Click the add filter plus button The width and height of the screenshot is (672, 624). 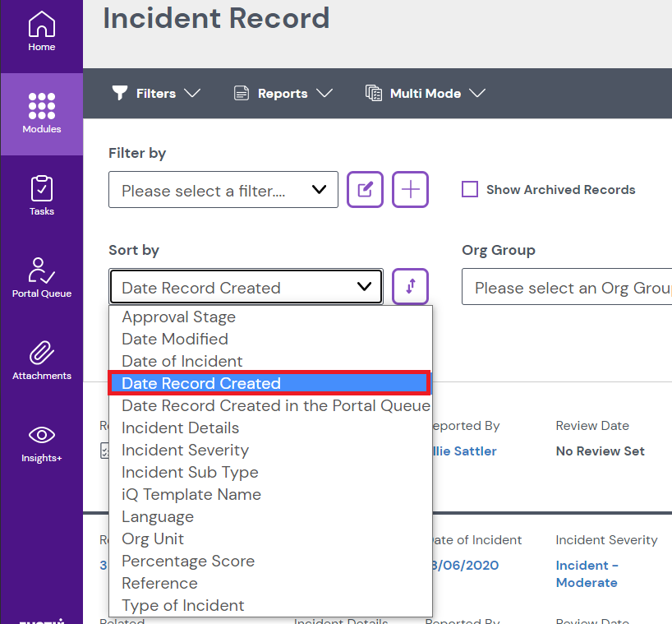point(410,190)
